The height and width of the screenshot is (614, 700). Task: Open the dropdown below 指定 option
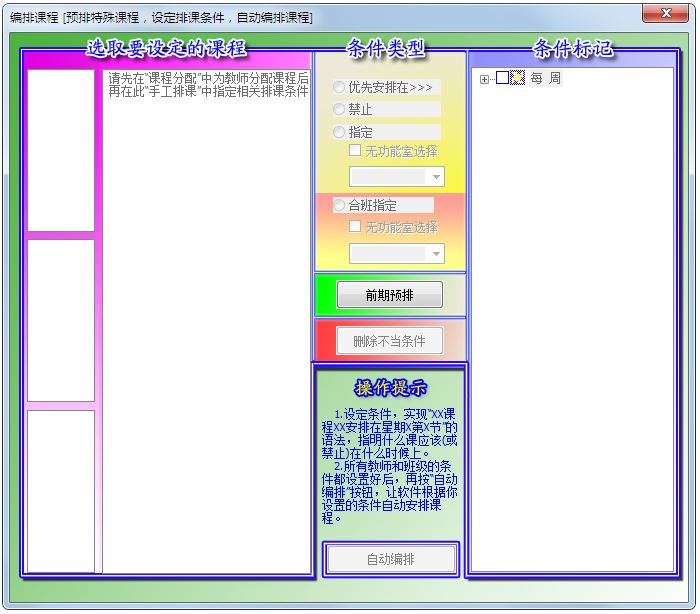(435, 177)
